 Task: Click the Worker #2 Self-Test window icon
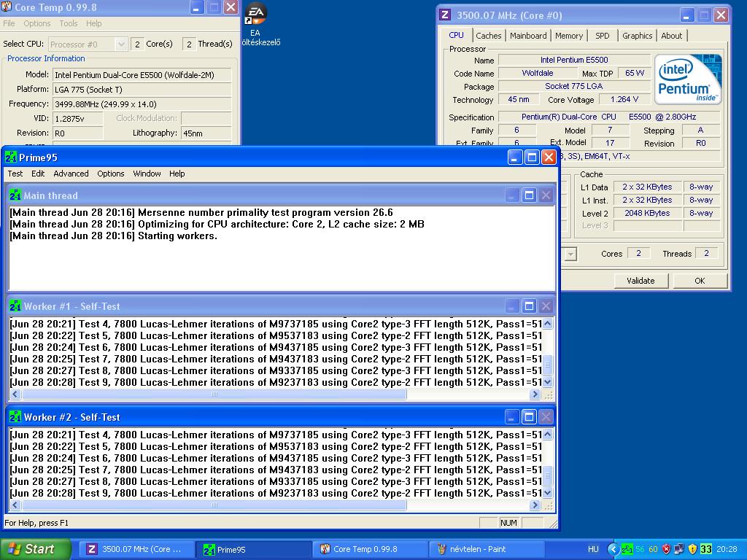click(15, 416)
